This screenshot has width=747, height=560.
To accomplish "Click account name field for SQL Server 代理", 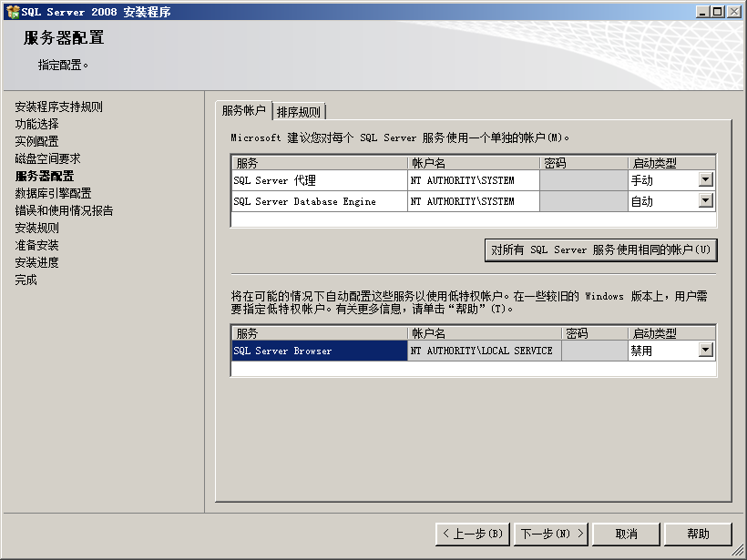I will click(473, 180).
